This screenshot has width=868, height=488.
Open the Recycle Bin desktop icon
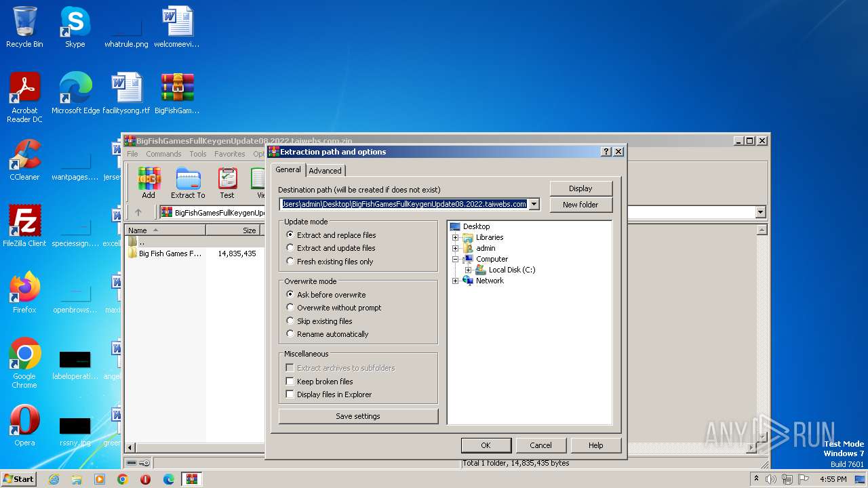pos(24,27)
